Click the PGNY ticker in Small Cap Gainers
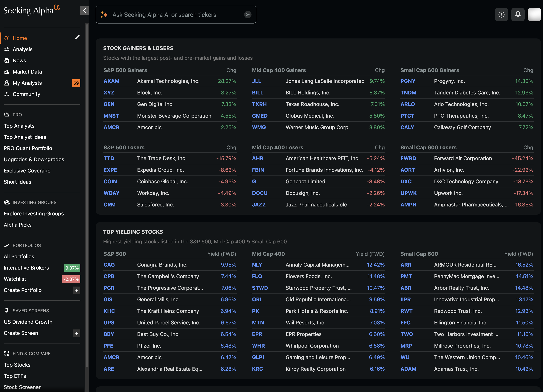The image size is (543, 392). pyautogui.click(x=408, y=81)
